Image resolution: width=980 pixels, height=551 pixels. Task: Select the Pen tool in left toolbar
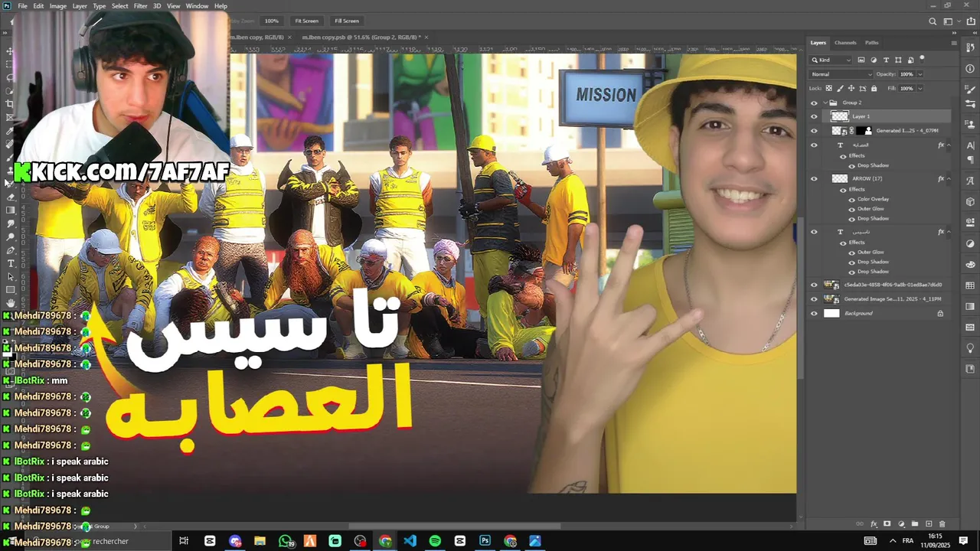10,250
